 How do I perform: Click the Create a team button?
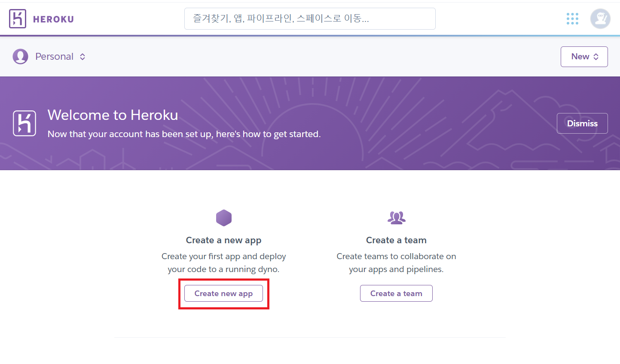click(396, 294)
